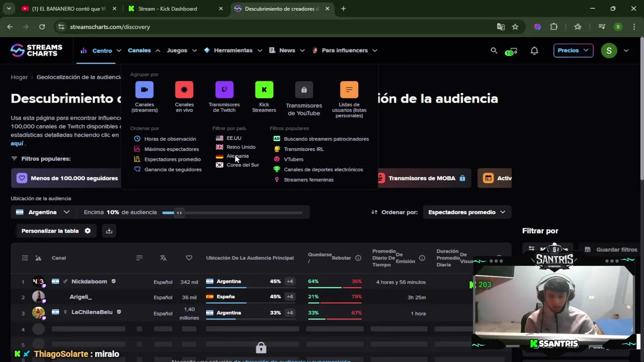The image size is (644, 362).
Task: Click the Hogar breadcrumb link
Action: point(19,77)
